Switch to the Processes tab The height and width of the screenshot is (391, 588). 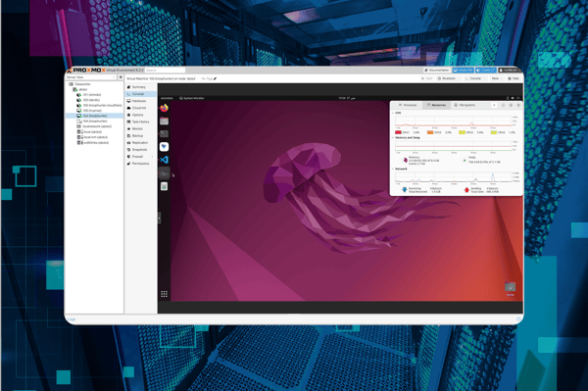click(x=408, y=105)
